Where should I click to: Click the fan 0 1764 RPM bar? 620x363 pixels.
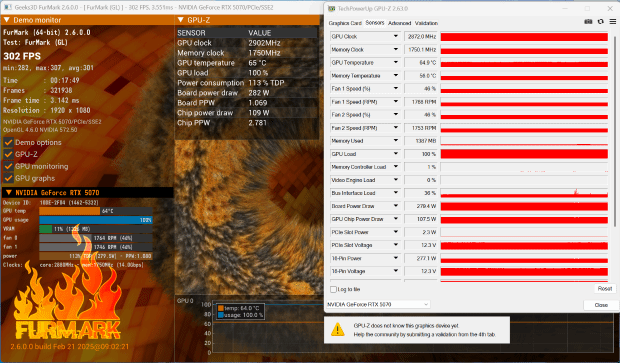coord(96,238)
